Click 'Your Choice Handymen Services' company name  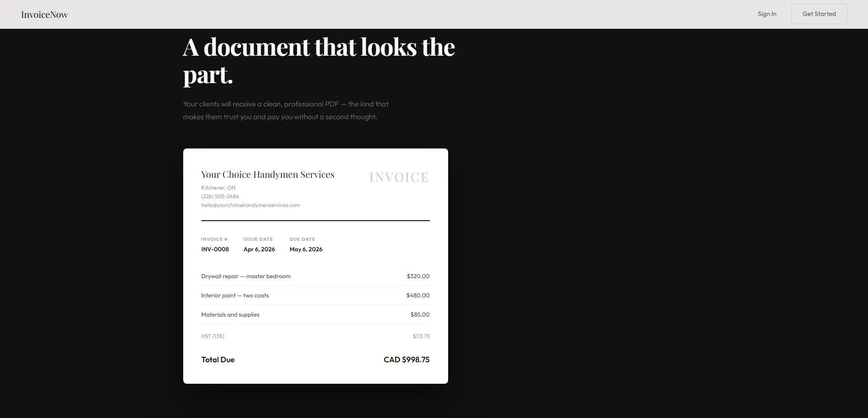point(268,175)
